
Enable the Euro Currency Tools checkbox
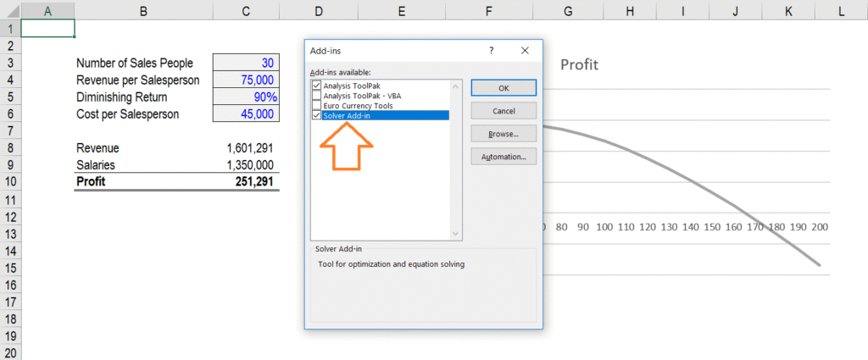(x=317, y=106)
